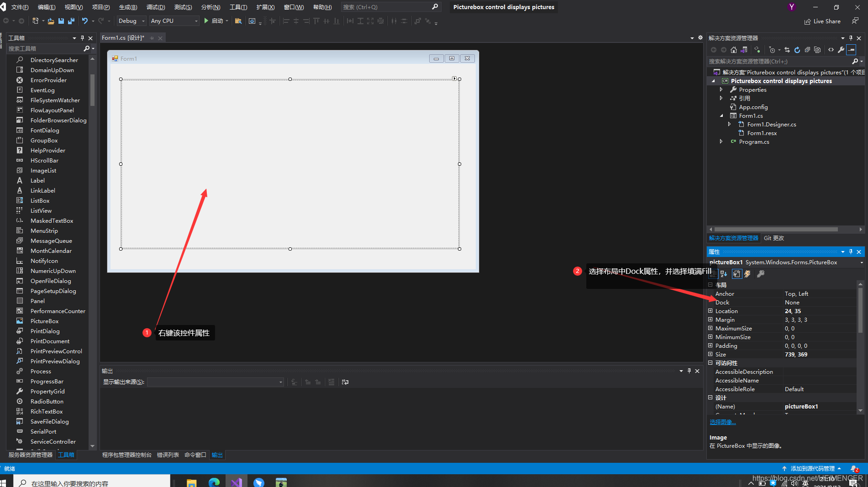This screenshot has height=487, width=868.
Task: Collapse All in Solution Explorer toolbar
Action: coord(807,50)
